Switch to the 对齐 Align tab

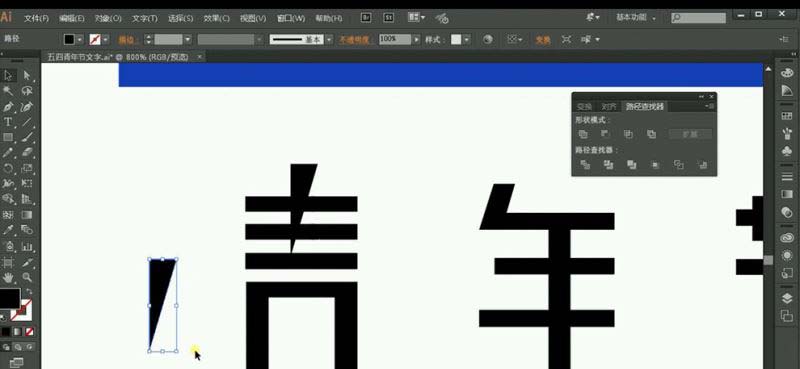[x=609, y=107]
